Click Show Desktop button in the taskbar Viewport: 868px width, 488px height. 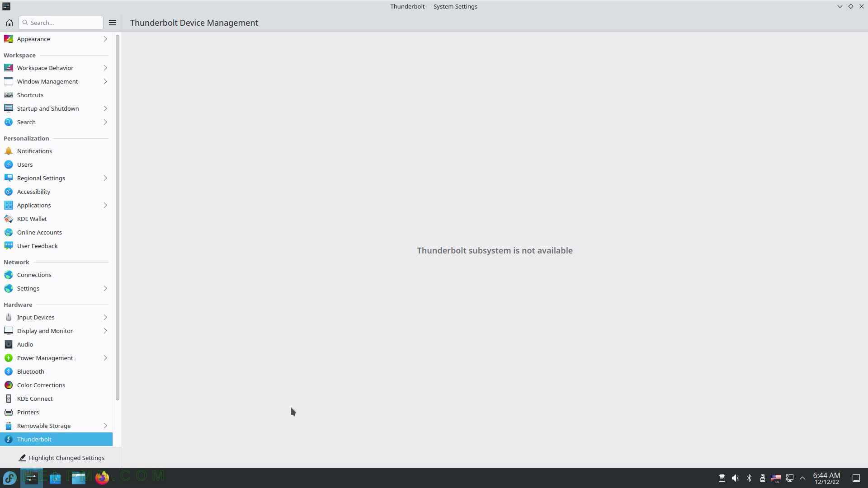coord(856,478)
